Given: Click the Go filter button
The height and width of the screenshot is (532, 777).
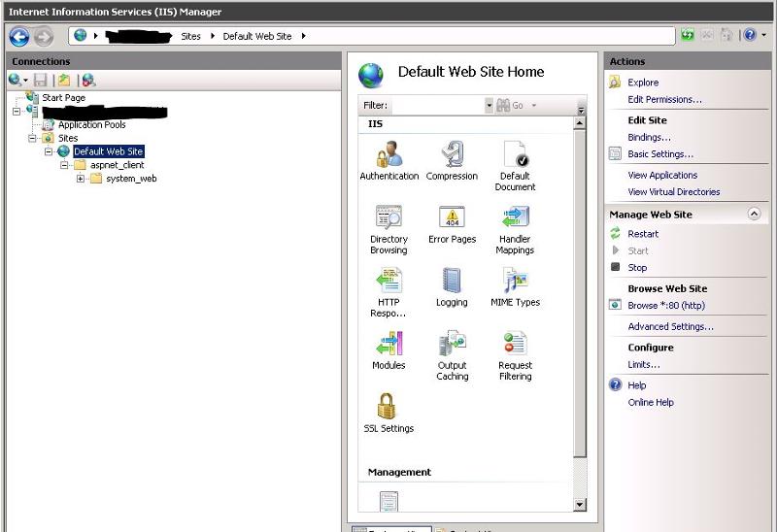Looking at the screenshot, I should [510, 106].
